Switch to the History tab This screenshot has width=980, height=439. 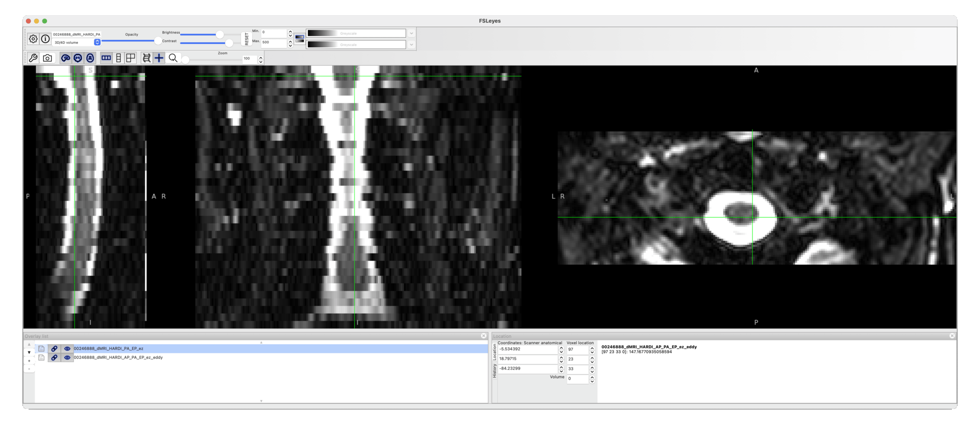click(x=495, y=371)
